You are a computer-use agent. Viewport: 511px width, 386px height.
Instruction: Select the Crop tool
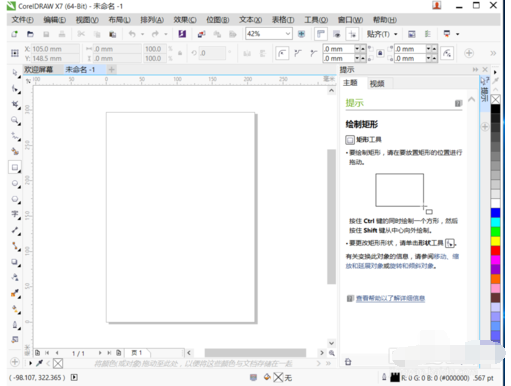coord(15,104)
